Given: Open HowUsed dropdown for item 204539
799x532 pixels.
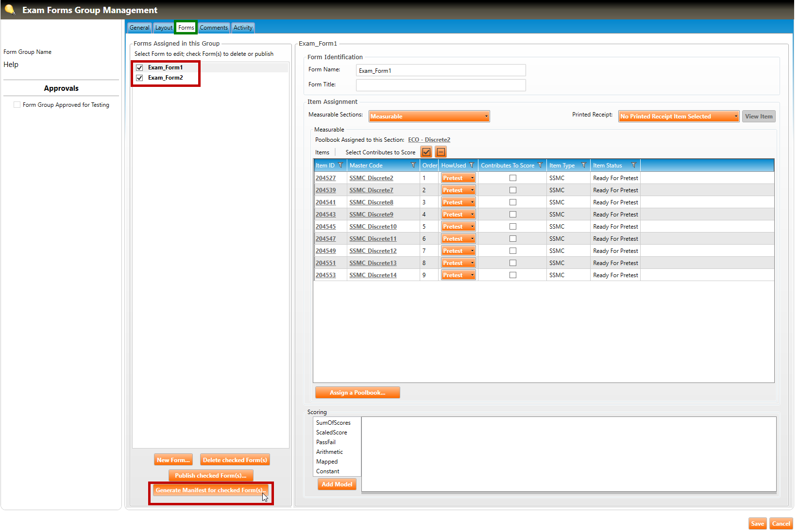Looking at the screenshot, I should pos(472,190).
